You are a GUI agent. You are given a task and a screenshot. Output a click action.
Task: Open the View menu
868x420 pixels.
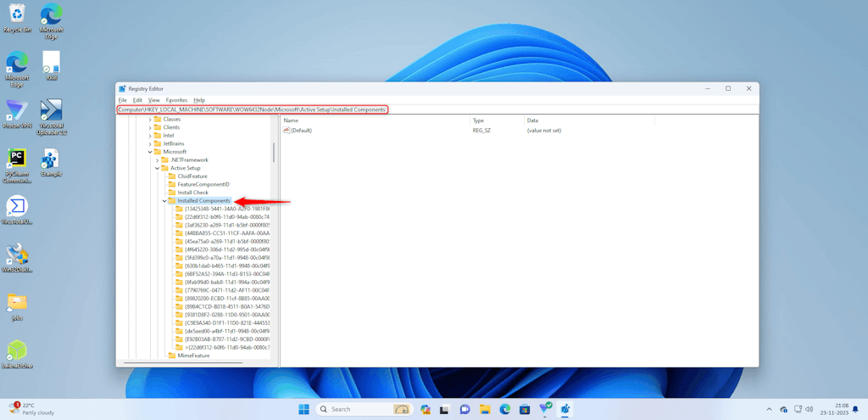pyautogui.click(x=154, y=100)
